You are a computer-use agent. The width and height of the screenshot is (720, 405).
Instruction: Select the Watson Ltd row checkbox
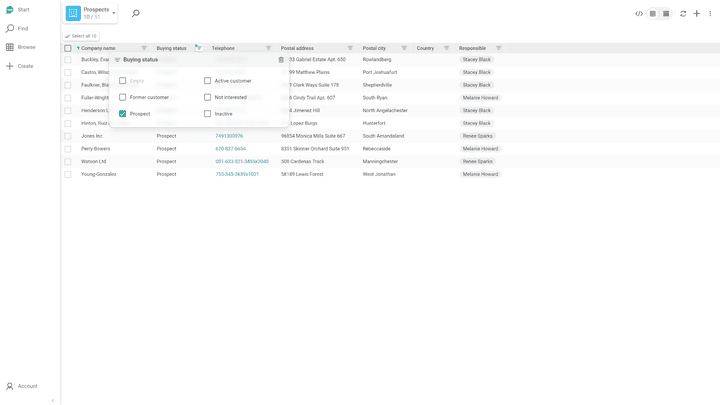click(x=68, y=161)
